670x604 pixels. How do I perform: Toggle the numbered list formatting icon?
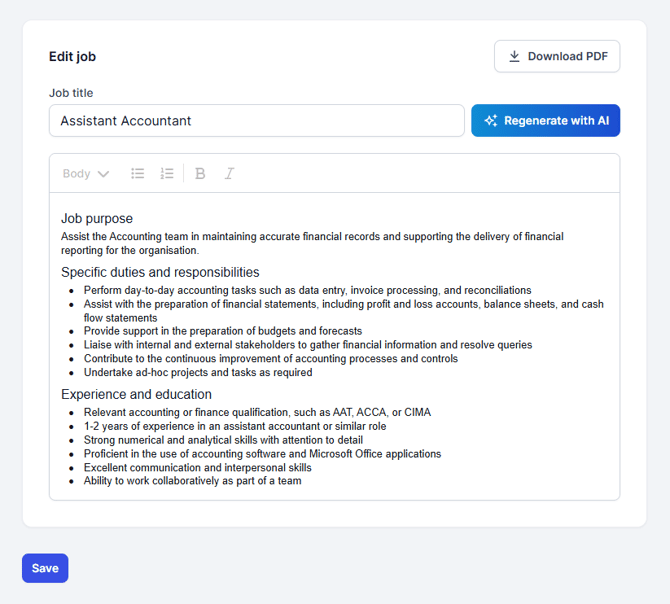pyautogui.click(x=167, y=173)
